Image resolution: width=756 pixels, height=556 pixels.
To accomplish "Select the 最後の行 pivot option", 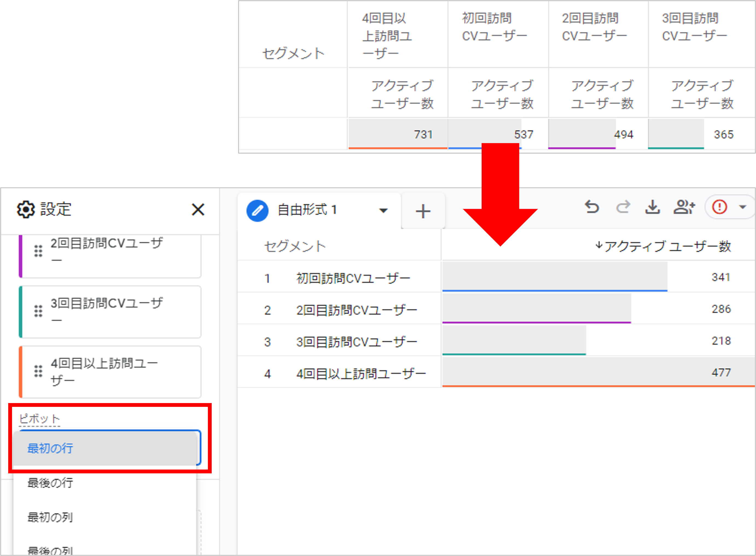I will coord(50,484).
